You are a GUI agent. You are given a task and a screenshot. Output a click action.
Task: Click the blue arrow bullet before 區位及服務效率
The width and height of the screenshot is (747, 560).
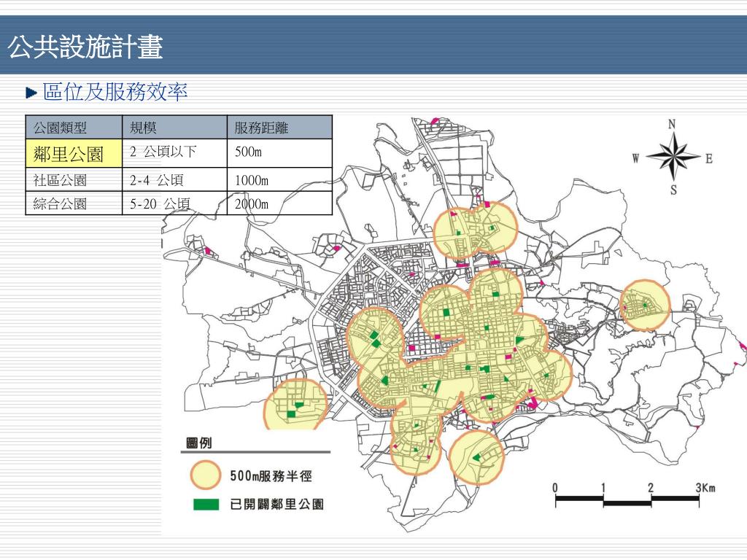tap(31, 93)
